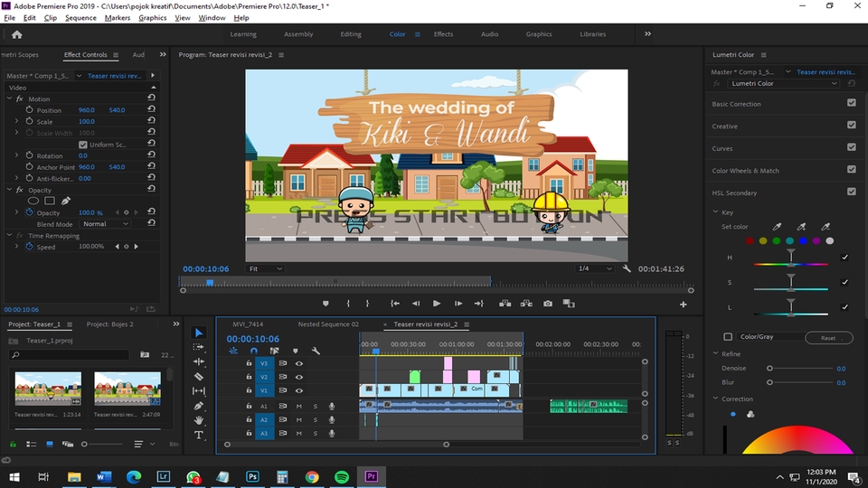The width and height of the screenshot is (868, 488).
Task: Switch to the Editing workspace tab
Action: pyautogui.click(x=351, y=34)
